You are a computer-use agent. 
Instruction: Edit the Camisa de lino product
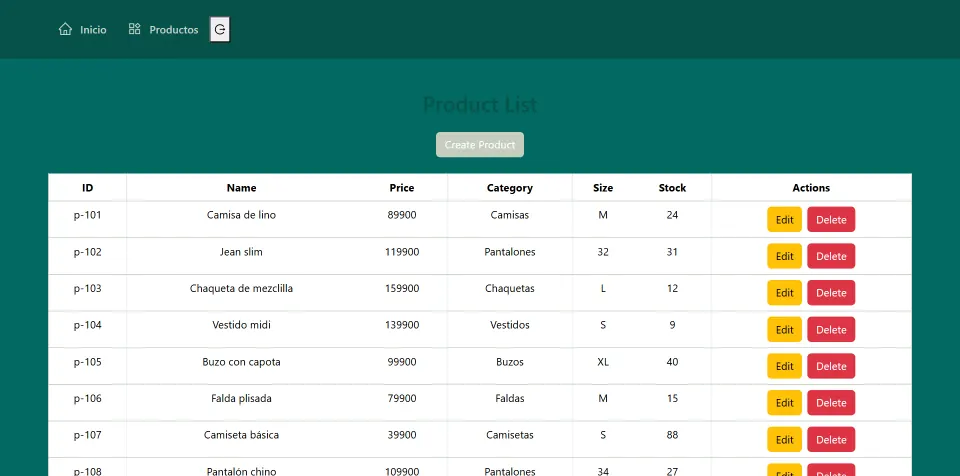pyautogui.click(x=784, y=219)
